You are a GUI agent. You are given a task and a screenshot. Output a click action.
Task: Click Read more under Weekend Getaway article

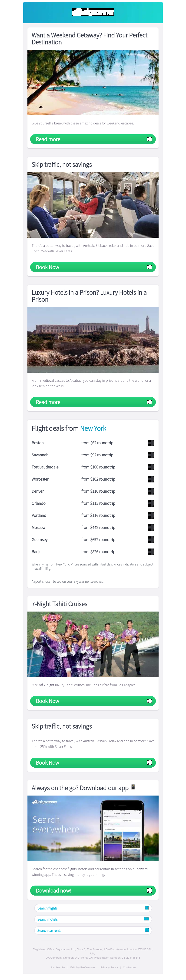(93, 139)
